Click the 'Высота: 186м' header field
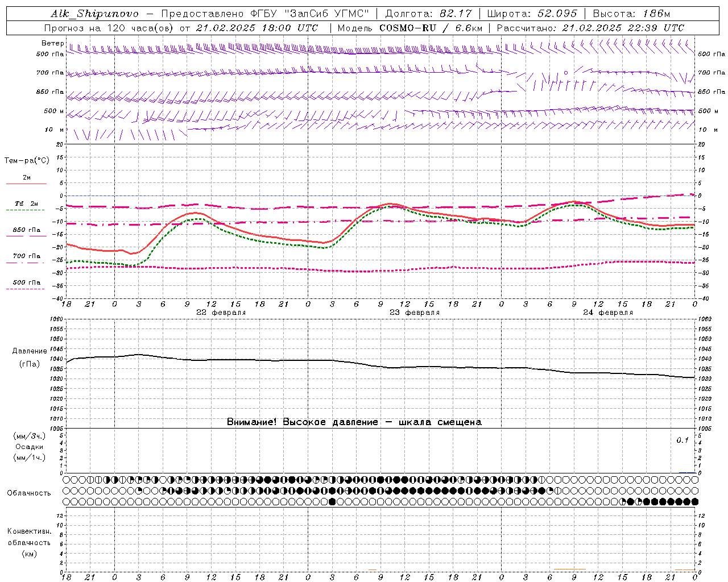Viewport: 728px width, 582px height. click(x=631, y=14)
